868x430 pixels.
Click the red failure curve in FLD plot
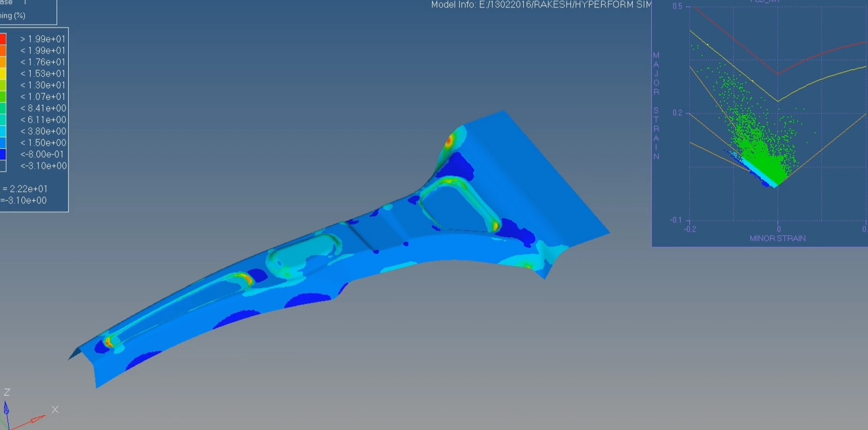pyautogui.click(x=732, y=38)
